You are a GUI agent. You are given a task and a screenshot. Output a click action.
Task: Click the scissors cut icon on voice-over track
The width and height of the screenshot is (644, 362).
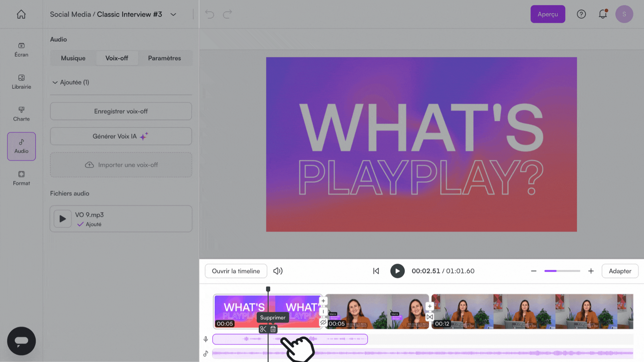(263, 329)
